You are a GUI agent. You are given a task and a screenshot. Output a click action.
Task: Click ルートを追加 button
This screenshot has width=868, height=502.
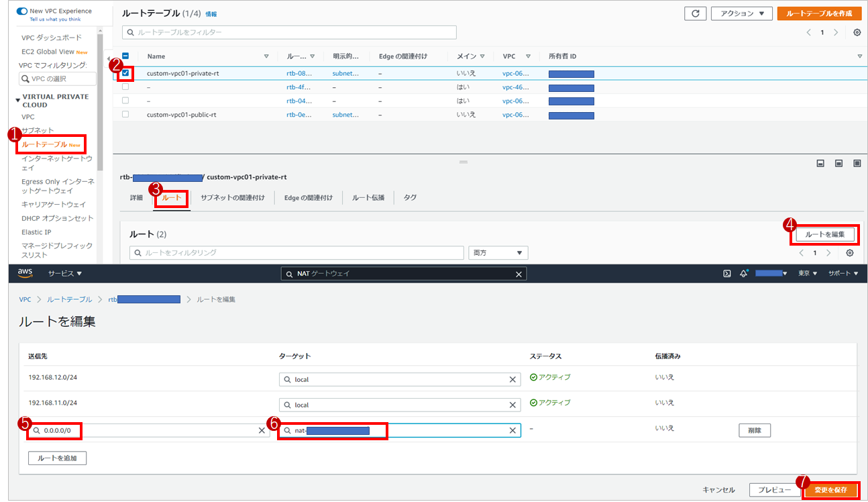(x=57, y=458)
